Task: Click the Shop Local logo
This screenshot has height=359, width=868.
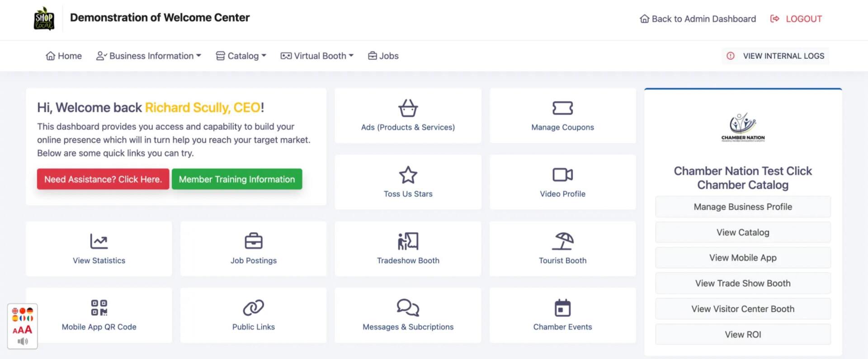Action: point(44,19)
